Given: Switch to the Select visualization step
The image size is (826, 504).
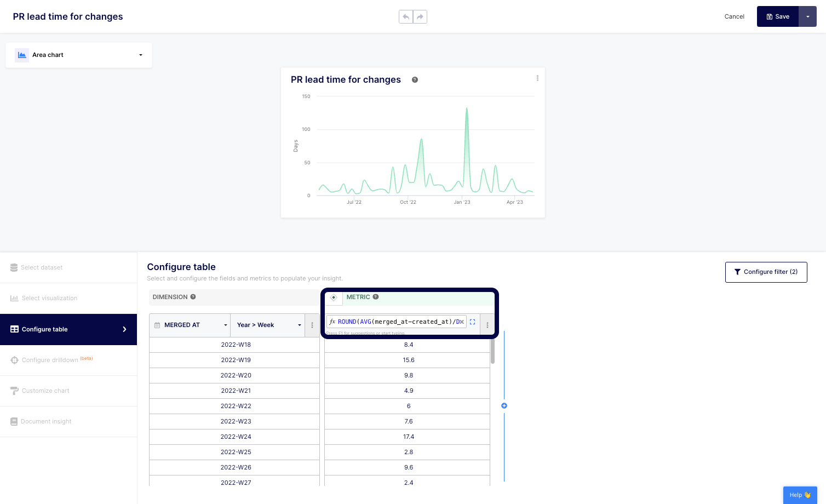Looking at the screenshot, I should pos(49,299).
